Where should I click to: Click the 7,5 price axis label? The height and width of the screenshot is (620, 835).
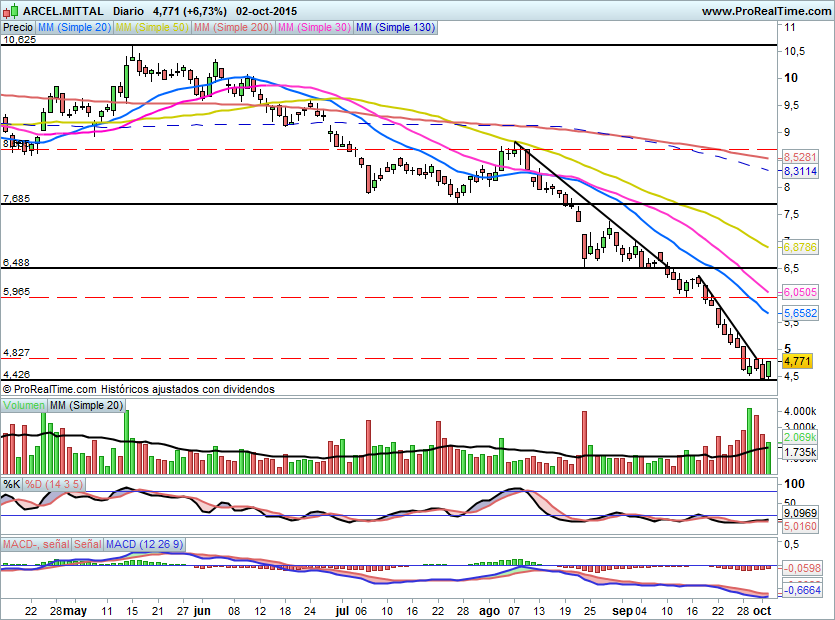coord(791,214)
